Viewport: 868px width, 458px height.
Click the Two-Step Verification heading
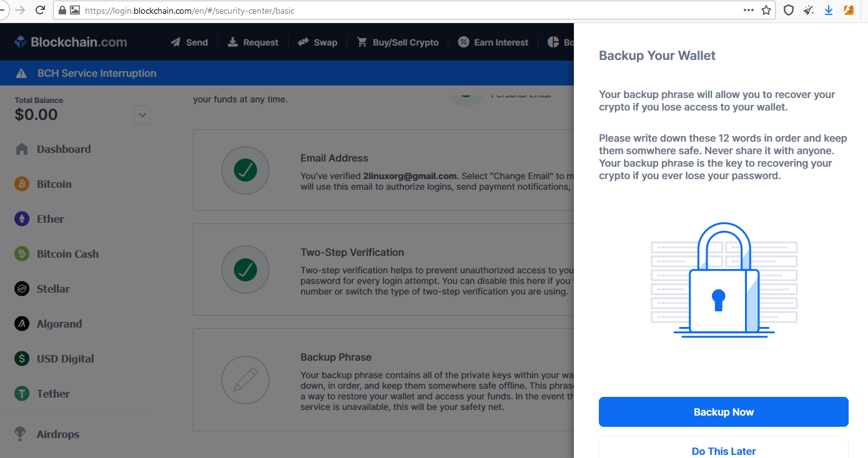tap(352, 253)
